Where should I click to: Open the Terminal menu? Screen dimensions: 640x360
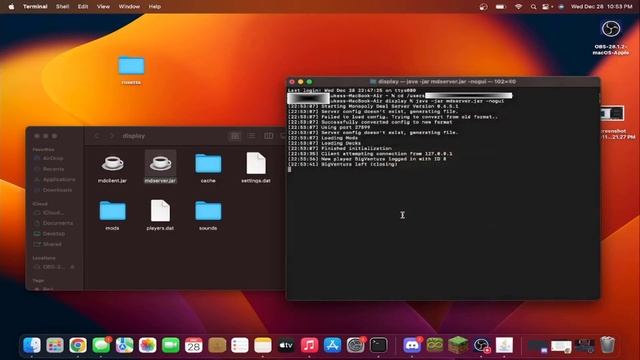pyautogui.click(x=35, y=7)
